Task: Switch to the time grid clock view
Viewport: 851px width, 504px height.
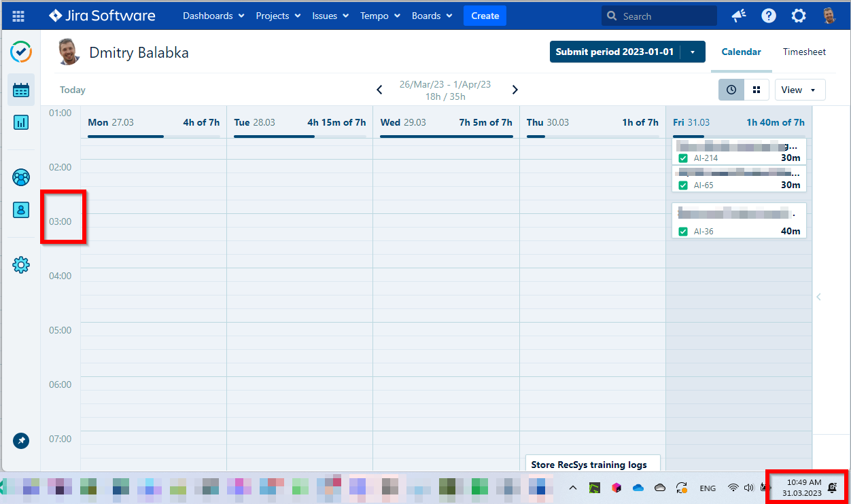Action: click(x=731, y=90)
